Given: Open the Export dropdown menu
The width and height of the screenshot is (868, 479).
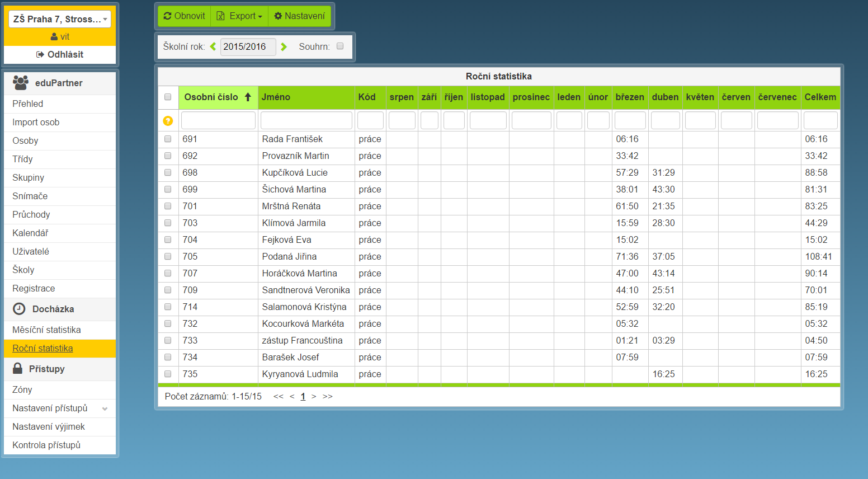Looking at the screenshot, I should 239,16.
